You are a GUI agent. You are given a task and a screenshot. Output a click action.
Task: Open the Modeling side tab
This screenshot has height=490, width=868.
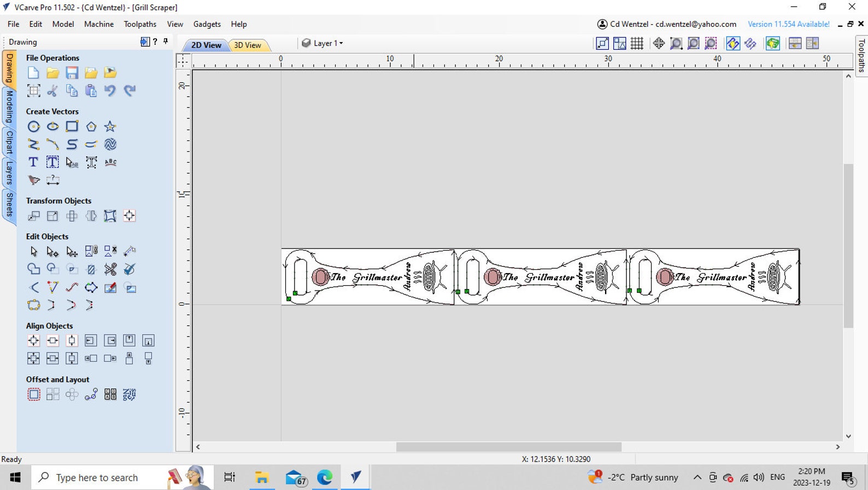coord(9,107)
